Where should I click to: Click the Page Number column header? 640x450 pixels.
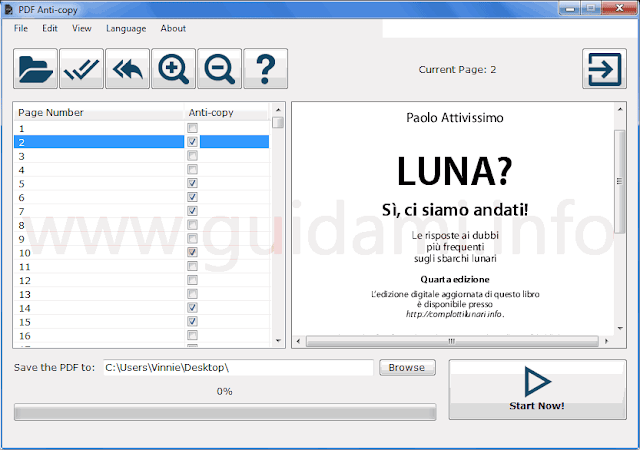[x=99, y=112]
